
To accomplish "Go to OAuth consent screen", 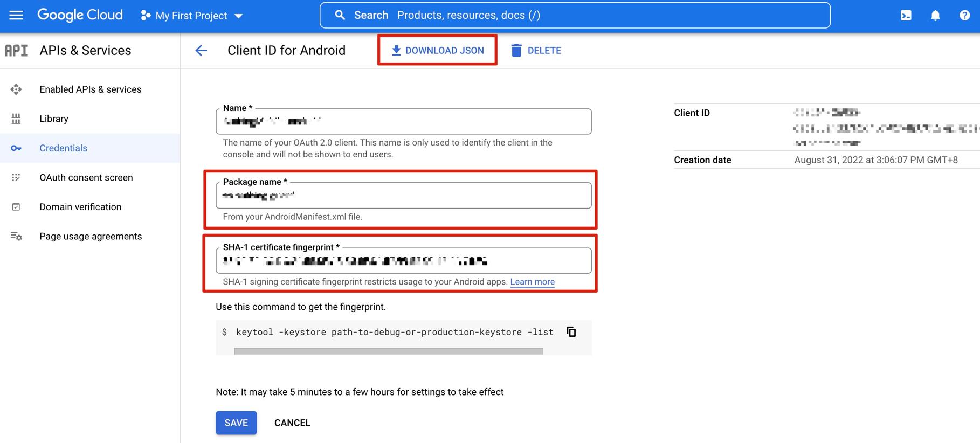I will 86,178.
